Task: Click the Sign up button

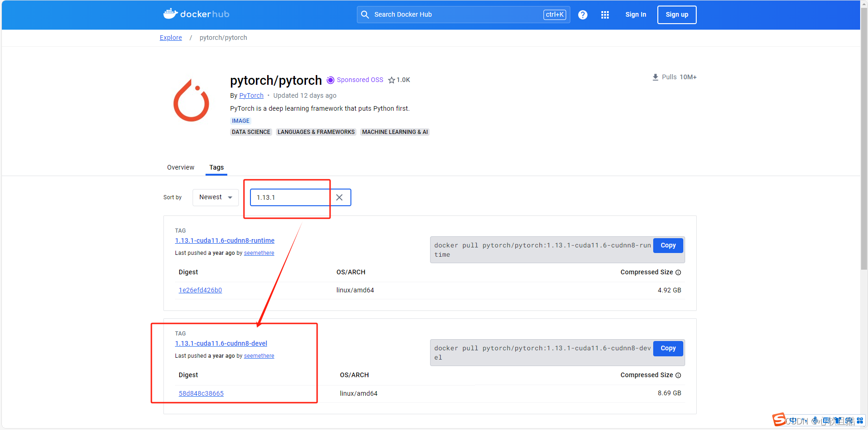Action: point(676,14)
